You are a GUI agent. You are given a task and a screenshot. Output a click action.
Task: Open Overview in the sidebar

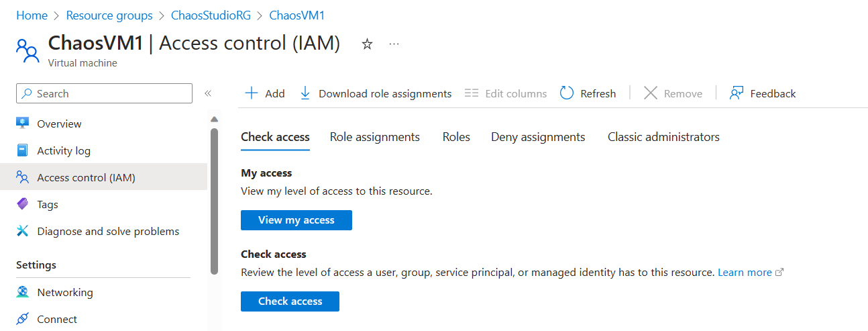(59, 124)
